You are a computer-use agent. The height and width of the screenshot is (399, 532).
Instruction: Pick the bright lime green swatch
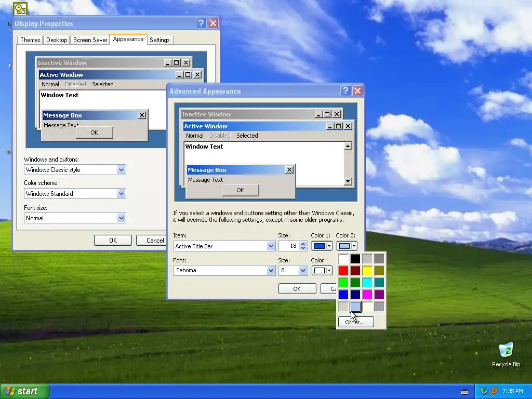tap(343, 283)
